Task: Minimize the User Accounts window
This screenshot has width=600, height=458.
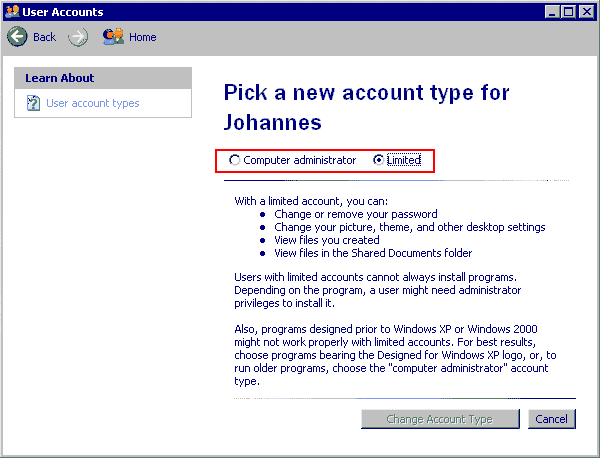Action: 552,12
